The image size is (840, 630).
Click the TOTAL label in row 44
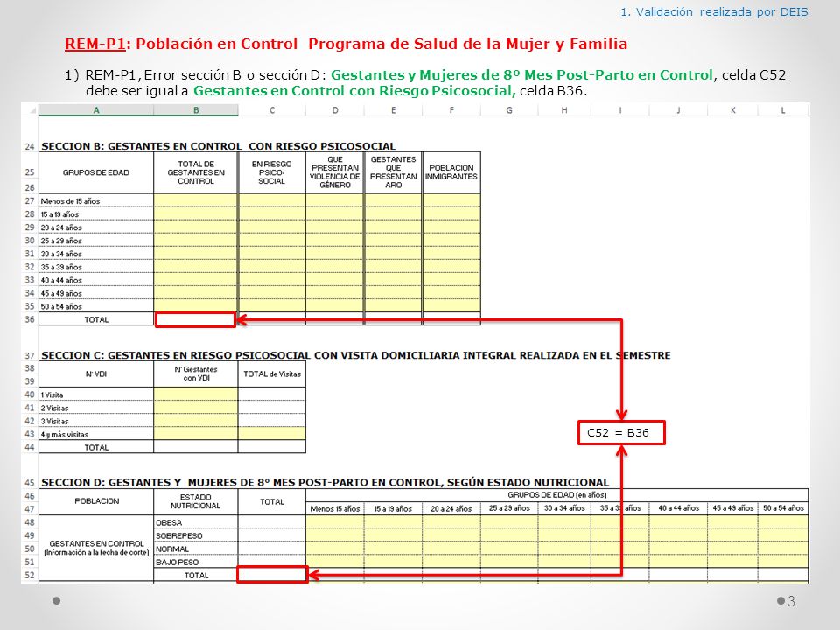(96, 447)
